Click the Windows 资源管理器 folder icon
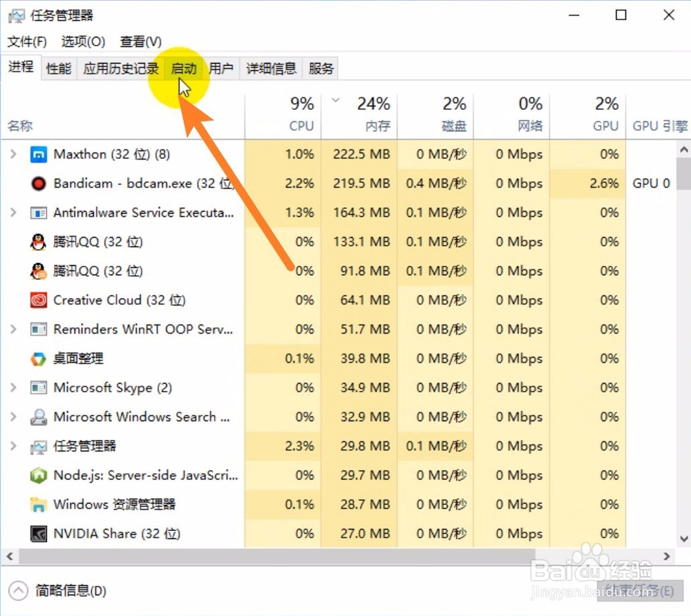 click(x=38, y=505)
